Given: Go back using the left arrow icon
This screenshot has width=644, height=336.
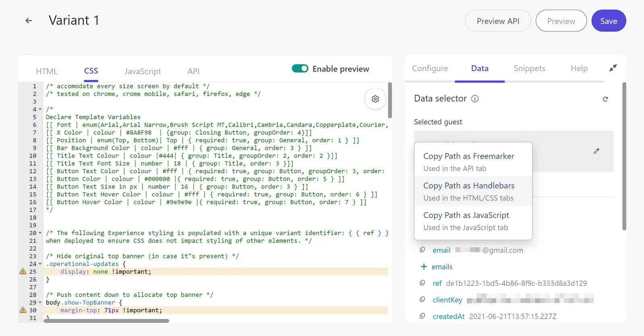Looking at the screenshot, I should pyautogui.click(x=29, y=20).
